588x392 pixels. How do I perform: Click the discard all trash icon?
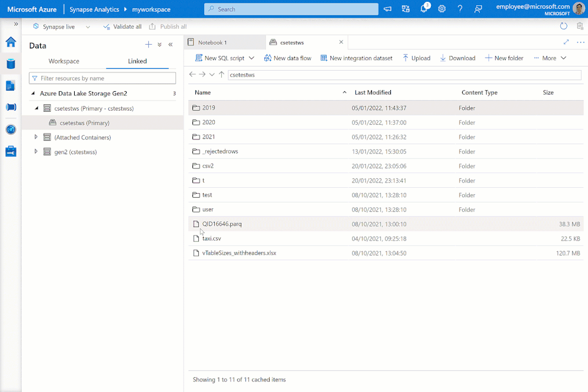580,26
